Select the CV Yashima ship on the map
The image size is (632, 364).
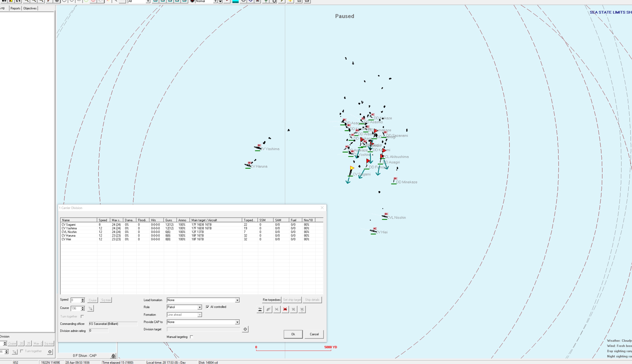point(258,148)
